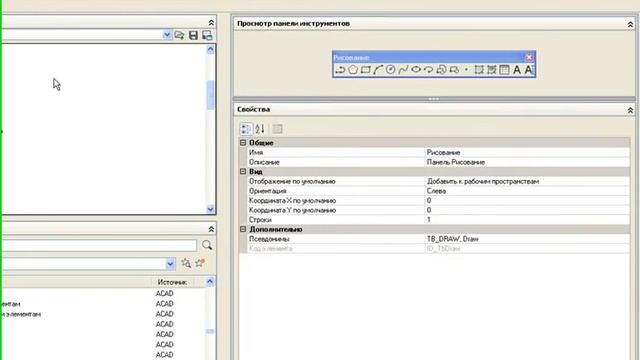Select the Hatch tool in the toolbar preview
The image size is (640, 360).
pyautogui.click(x=479, y=70)
